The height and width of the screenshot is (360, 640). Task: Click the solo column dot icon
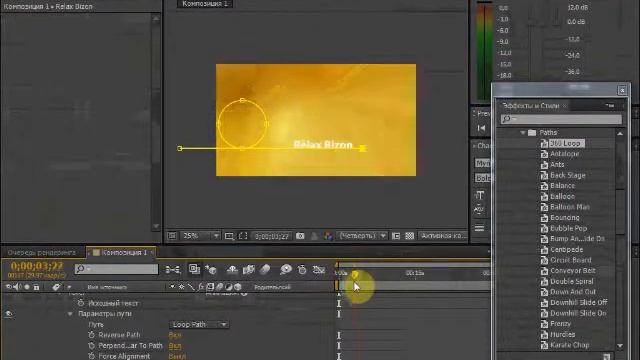(27, 287)
